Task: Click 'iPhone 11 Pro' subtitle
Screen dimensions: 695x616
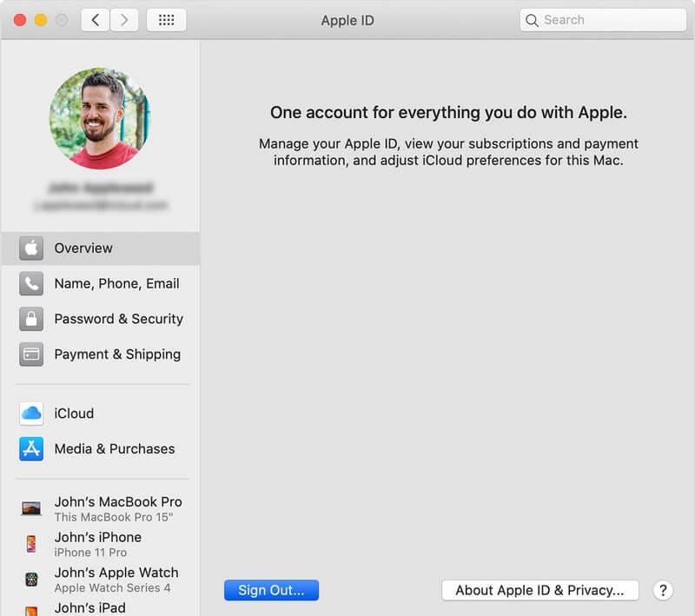Action: (90, 553)
